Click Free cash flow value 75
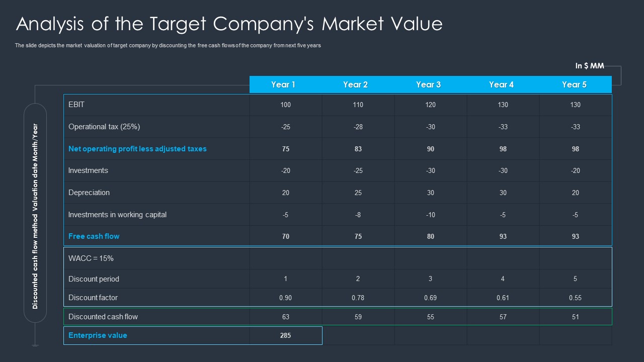644x362 pixels. point(358,236)
